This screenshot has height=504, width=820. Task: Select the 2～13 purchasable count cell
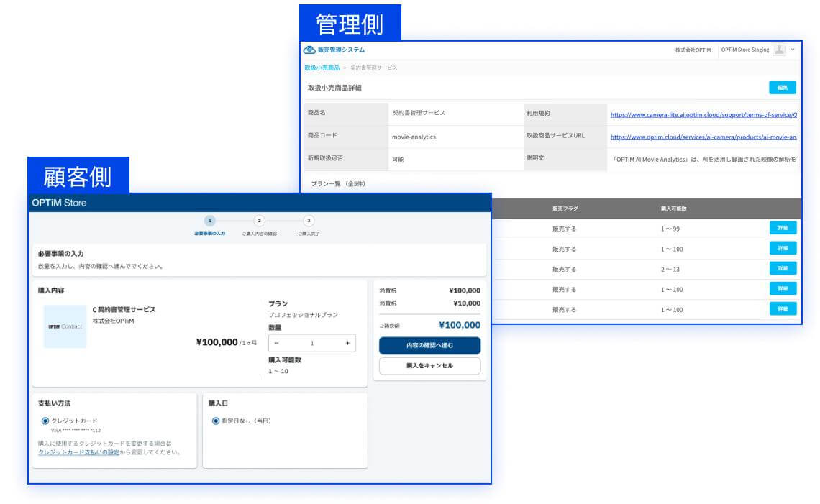click(x=670, y=269)
